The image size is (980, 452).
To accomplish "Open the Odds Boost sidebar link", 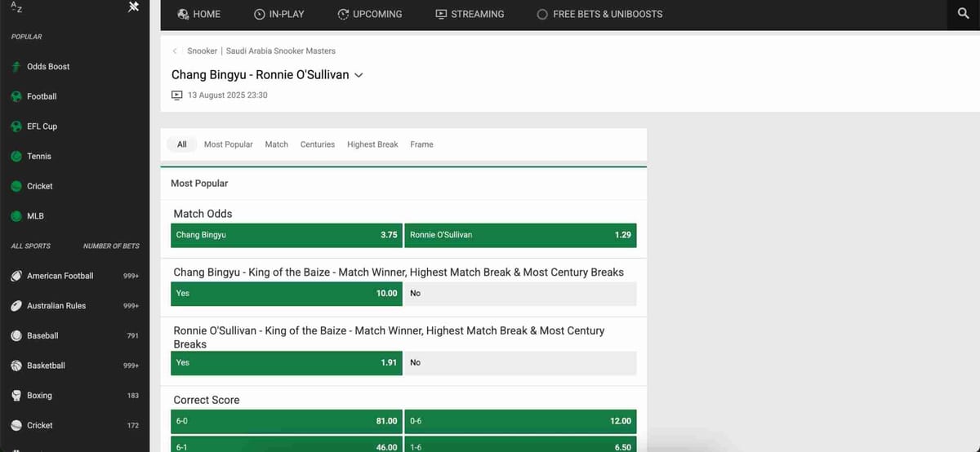I will 48,67.
